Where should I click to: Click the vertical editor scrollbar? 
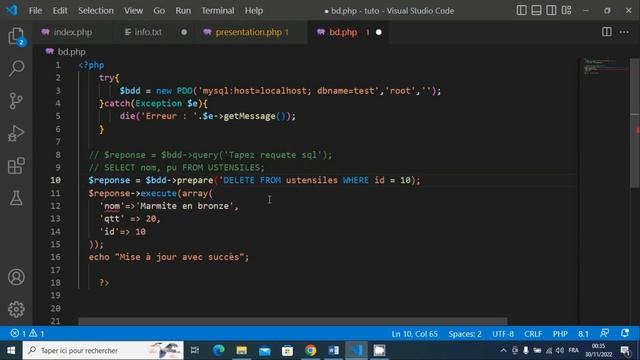635,122
